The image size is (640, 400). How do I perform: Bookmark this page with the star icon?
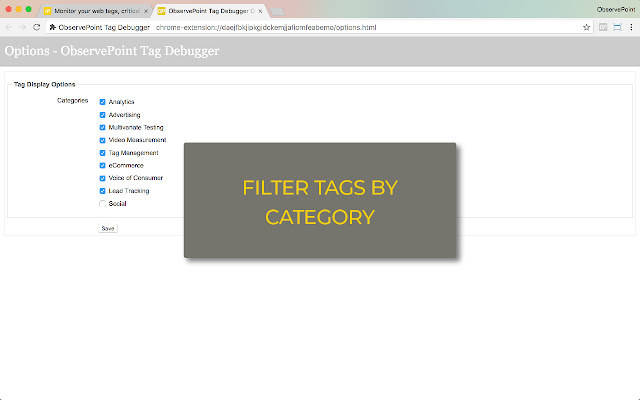(587, 27)
